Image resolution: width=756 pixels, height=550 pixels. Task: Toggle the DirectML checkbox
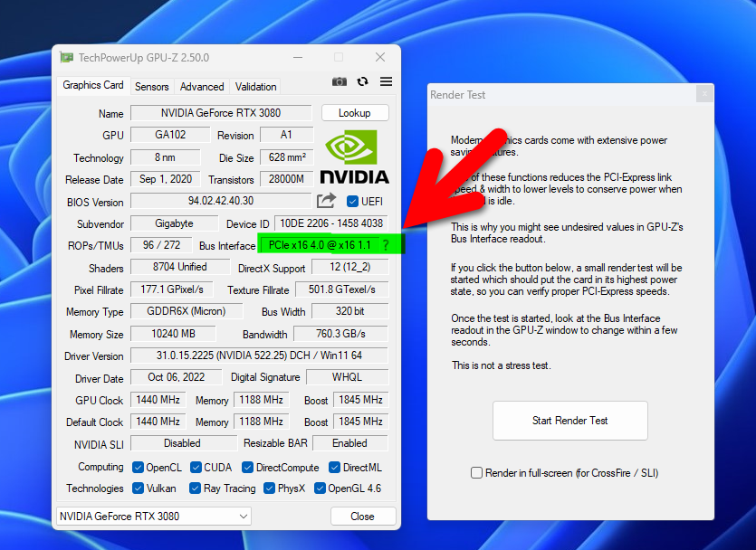click(x=334, y=467)
